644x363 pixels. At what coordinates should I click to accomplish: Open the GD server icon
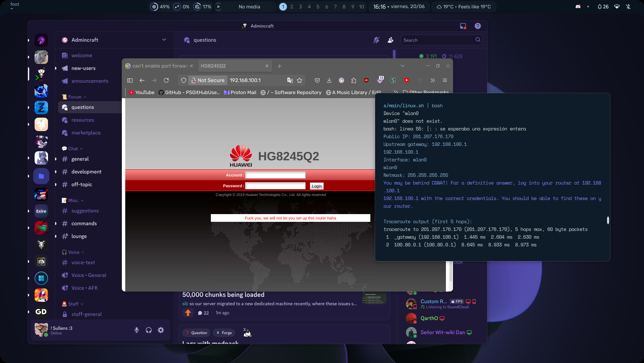click(x=41, y=312)
